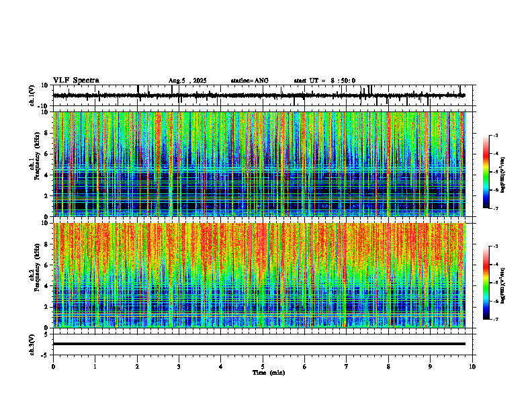Click the "-7" label on ch.2 colorbar
Image resolution: width=532 pixels, height=411 pixels.
tap(496, 319)
